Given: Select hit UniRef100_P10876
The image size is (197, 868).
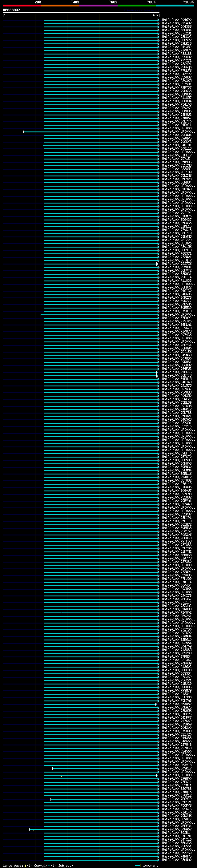Looking at the screenshot, I should 176,50.
